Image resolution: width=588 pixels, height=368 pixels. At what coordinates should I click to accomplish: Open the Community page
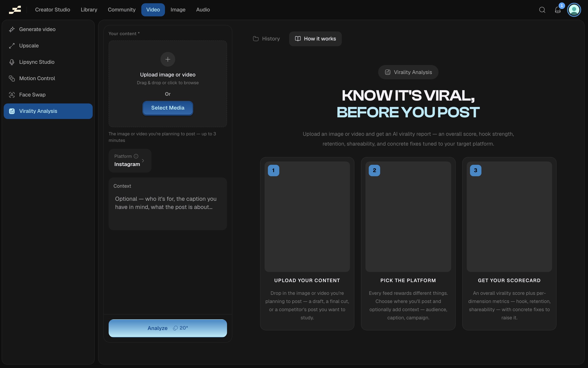pyautogui.click(x=121, y=10)
